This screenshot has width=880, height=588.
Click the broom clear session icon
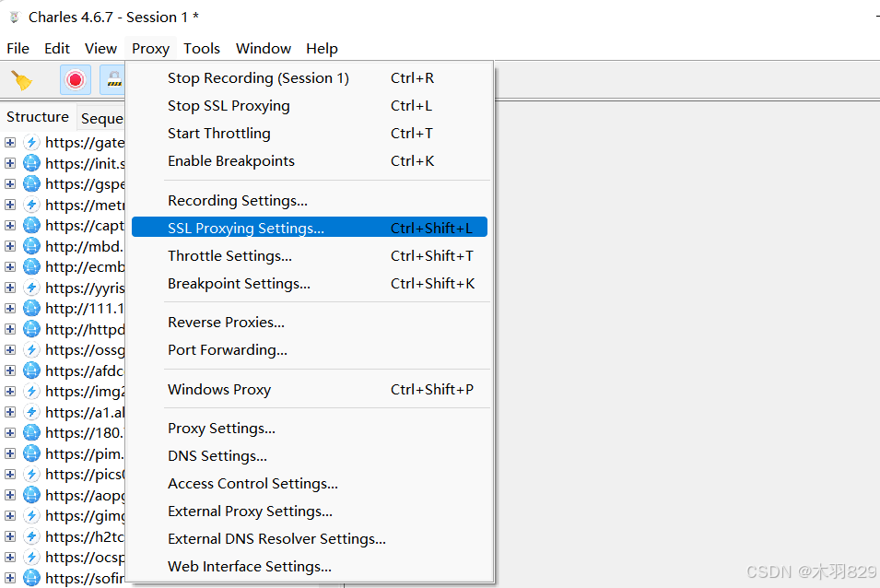point(22,80)
